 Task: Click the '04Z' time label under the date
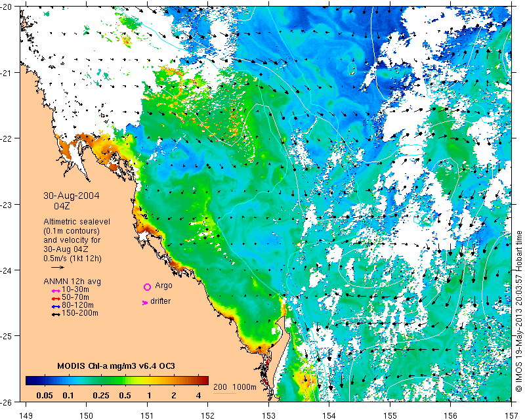[x=62, y=205]
